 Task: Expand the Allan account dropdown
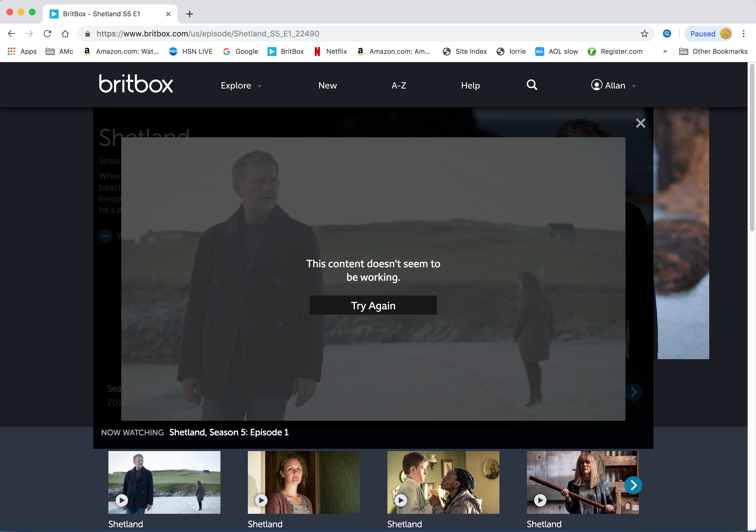tap(613, 86)
